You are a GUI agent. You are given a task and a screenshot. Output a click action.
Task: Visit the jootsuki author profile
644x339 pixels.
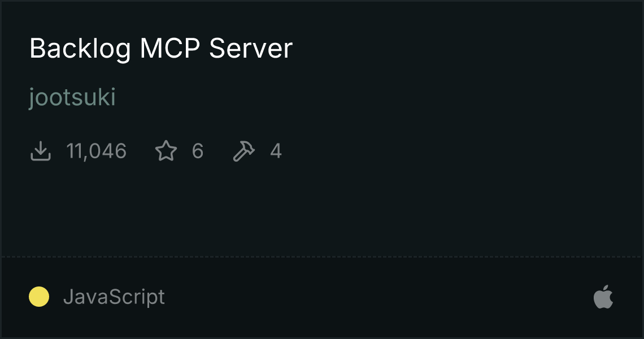coord(72,97)
